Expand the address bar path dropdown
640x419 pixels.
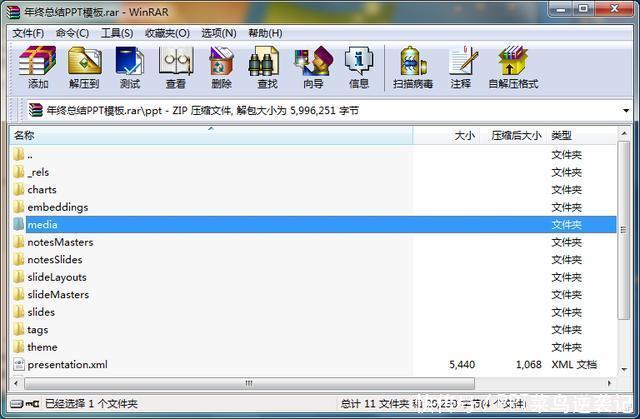click(x=626, y=111)
